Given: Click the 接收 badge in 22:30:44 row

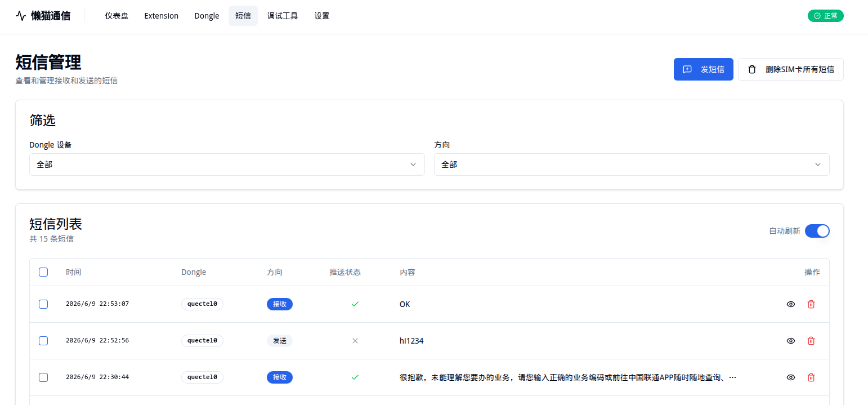Looking at the screenshot, I should point(280,377).
